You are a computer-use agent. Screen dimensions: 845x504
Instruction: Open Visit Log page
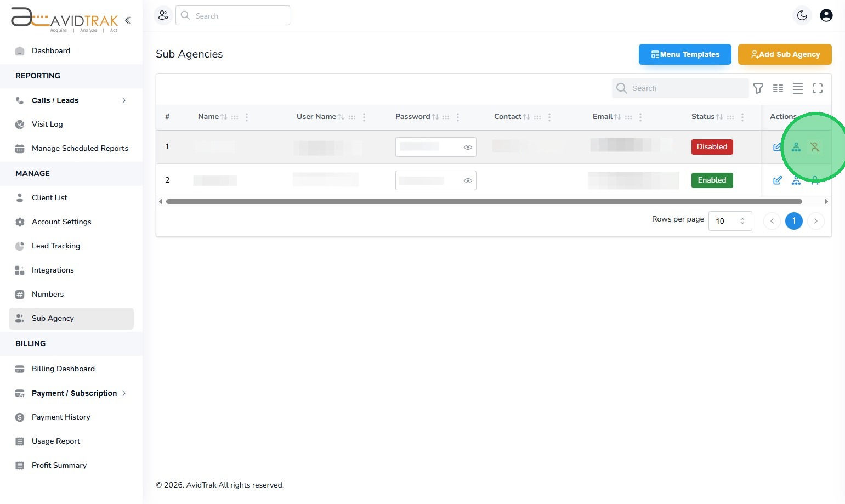click(71, 124)
